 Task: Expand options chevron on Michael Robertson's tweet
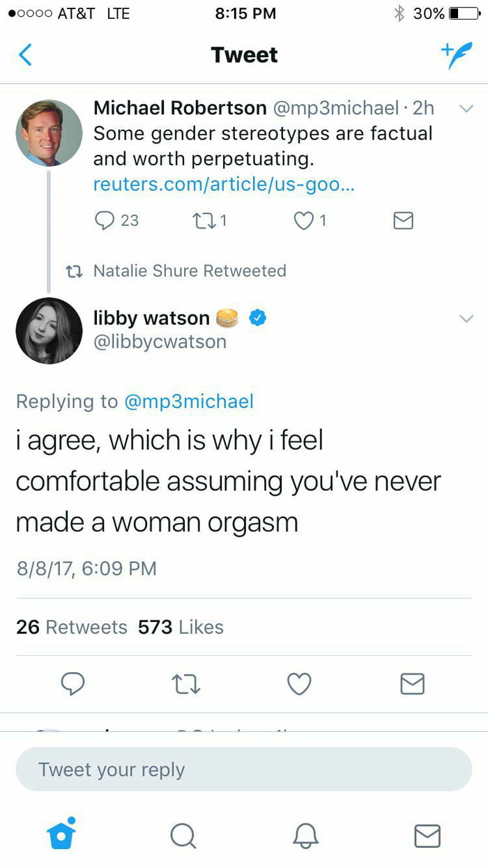tap(466, 109)
